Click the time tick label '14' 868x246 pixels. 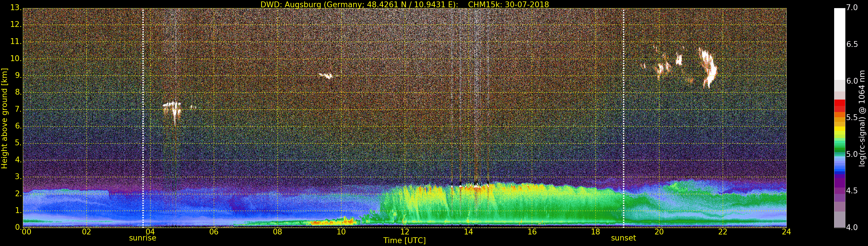(x=468, y=232)
